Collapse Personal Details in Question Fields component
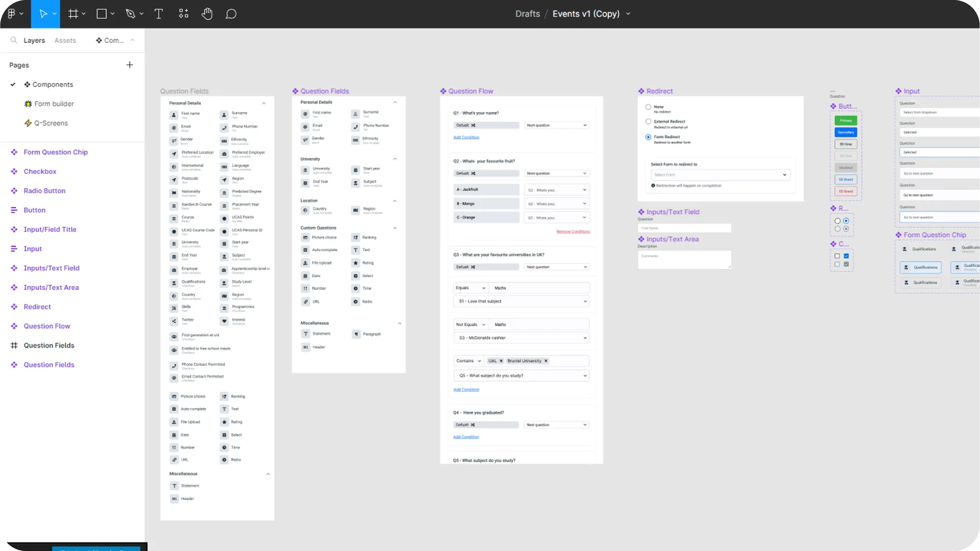This screenshot has width=980, height=551. coord(395,102)
